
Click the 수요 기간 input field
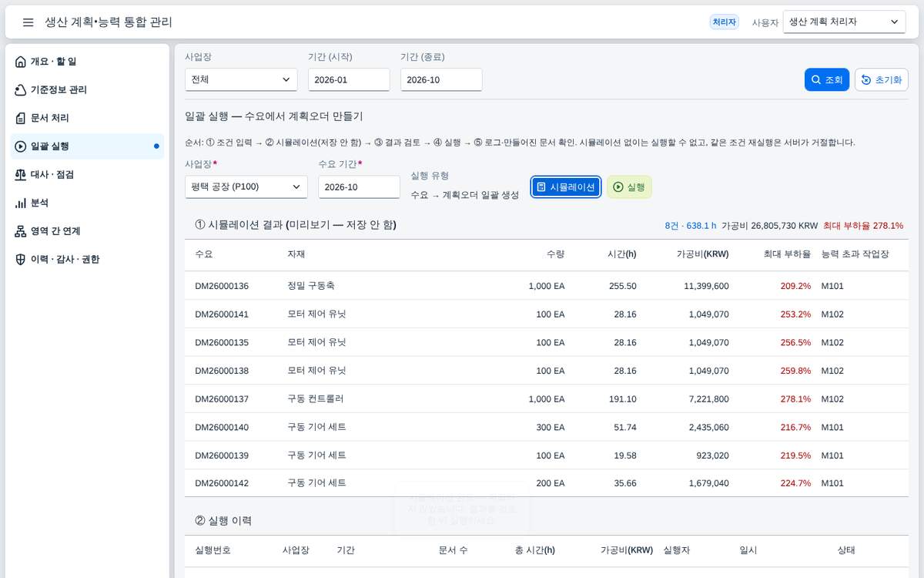click(x=359, y=187)
